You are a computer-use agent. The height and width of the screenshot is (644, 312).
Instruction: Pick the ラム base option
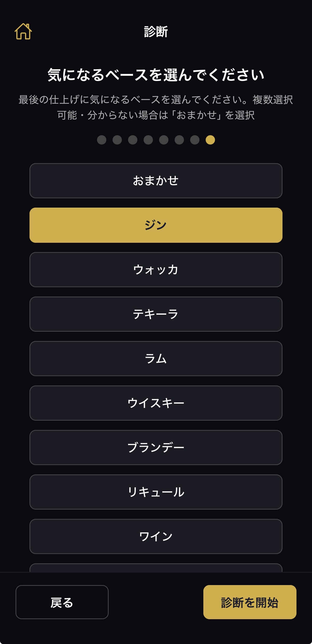click(x=156, y=359)
